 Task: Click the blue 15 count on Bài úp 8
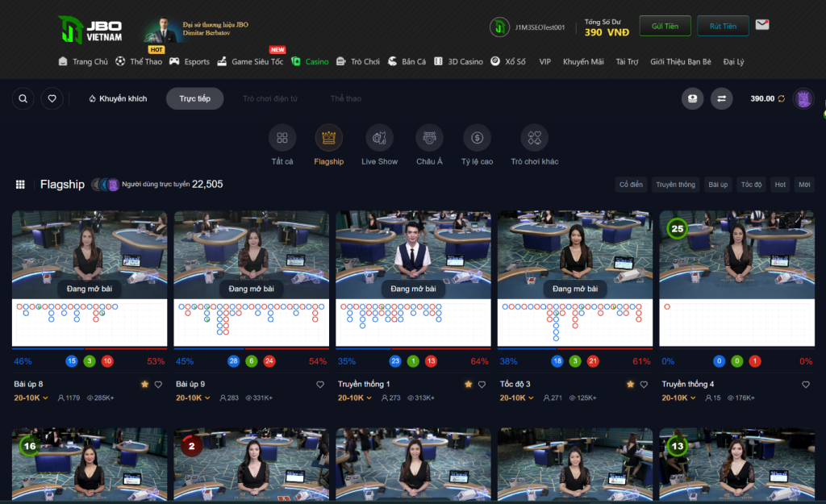click(72, 361)
